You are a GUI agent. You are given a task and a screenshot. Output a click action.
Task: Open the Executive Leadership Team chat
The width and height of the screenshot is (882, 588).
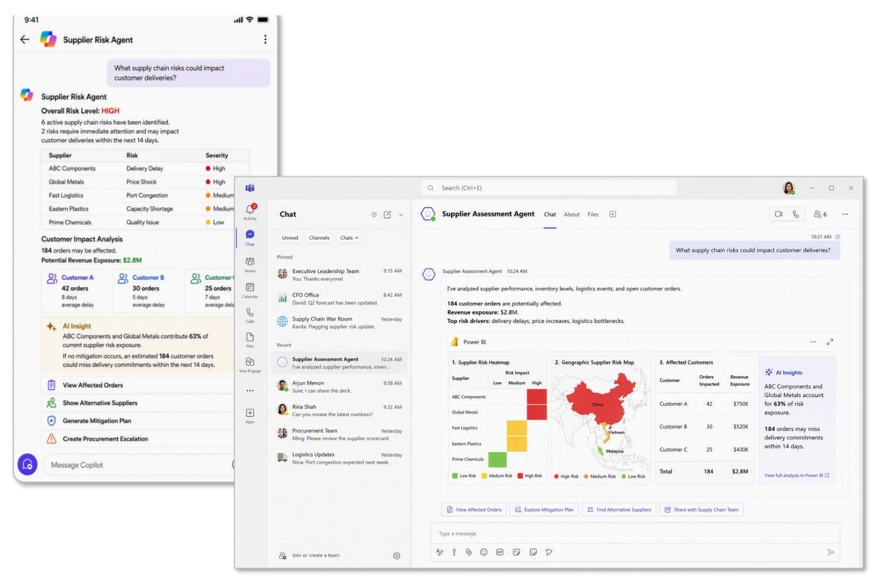[339, 275]
